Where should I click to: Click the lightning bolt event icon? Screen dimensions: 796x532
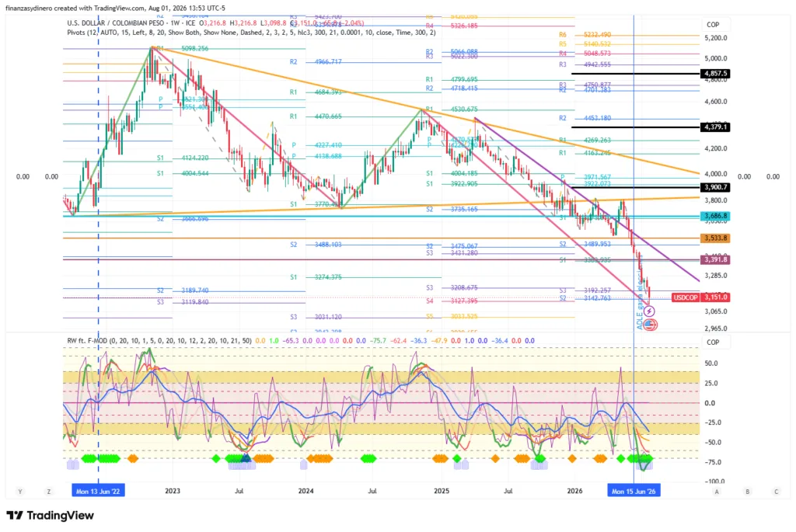tap(649, 311)
